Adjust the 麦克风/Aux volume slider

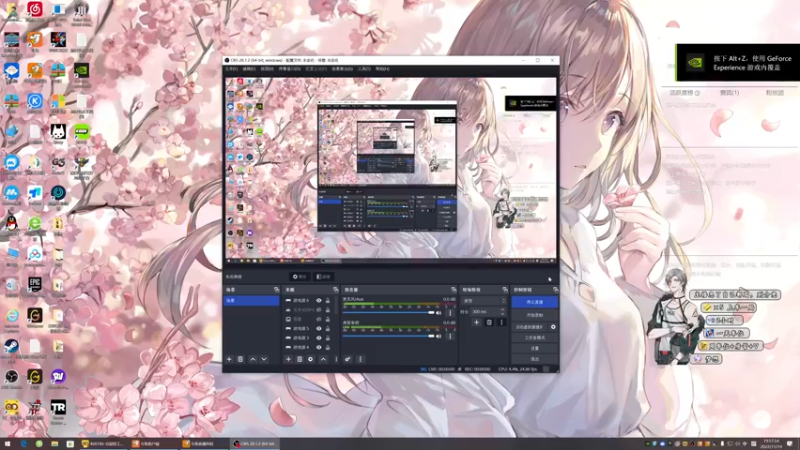coord(389,312)
